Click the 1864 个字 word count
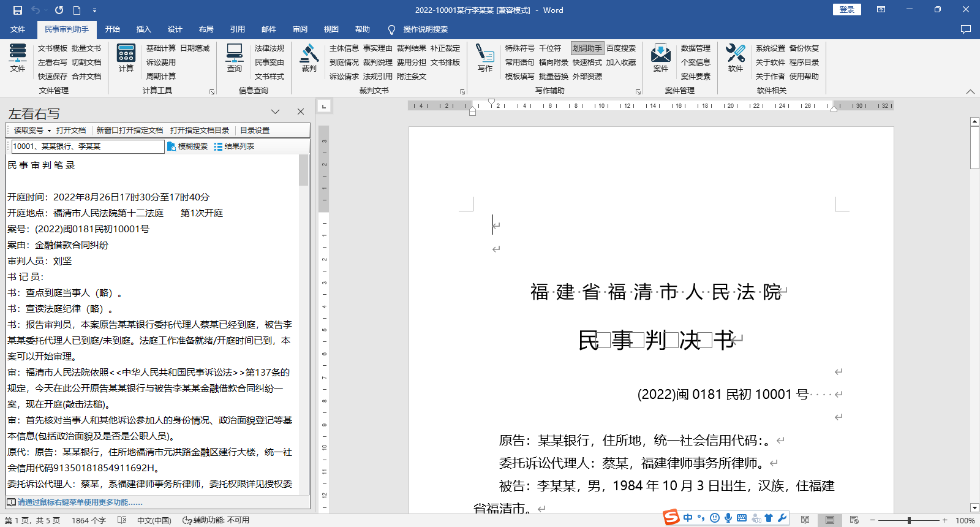Image resolution: width=980 pixels, height=527 pixels. pyautogui.click(x=89, y=520)
